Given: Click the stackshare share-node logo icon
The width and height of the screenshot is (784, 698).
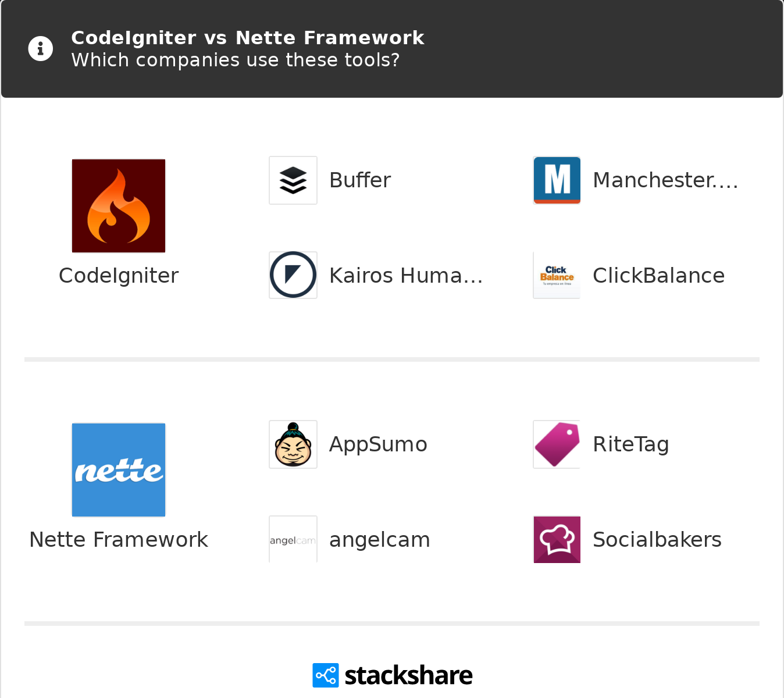Looking at the screenshot, I should pos(325,675).
